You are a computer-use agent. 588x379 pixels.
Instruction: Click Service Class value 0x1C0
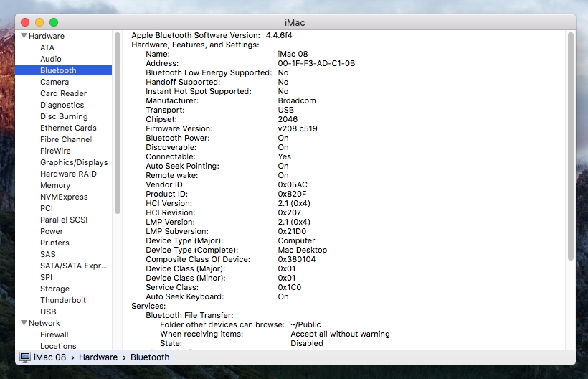290,287
